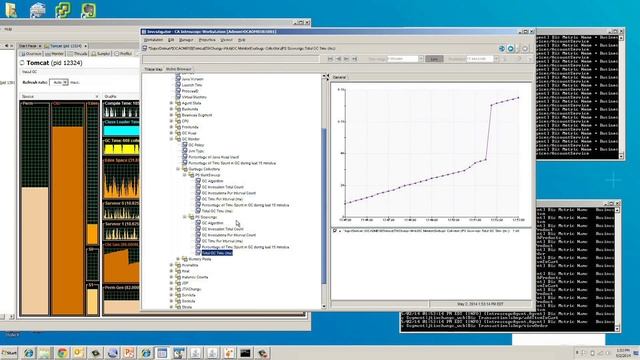Open the VisualVM Sampler tab
The image size is (640, 360).
[x=100, y=54]
